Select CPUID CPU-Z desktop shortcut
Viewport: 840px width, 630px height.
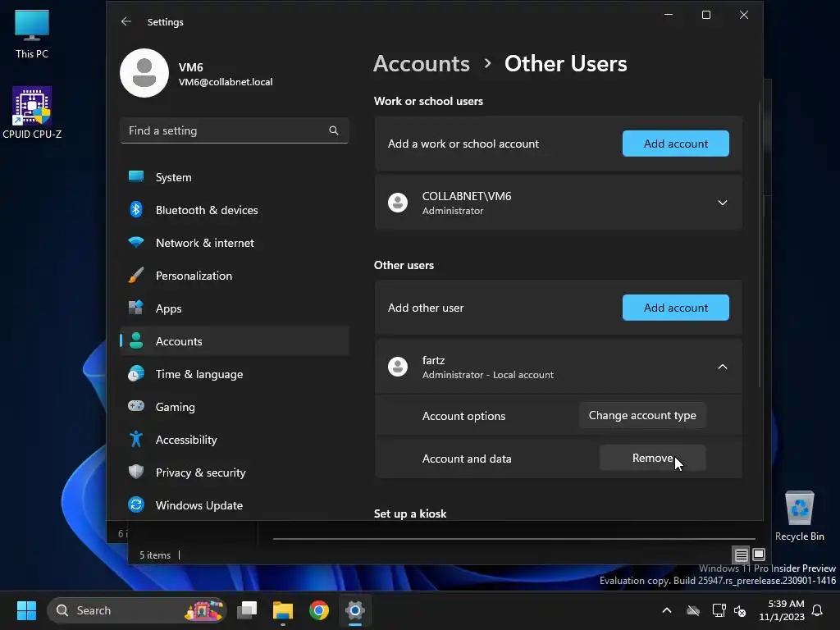click(x=32, y=113)
